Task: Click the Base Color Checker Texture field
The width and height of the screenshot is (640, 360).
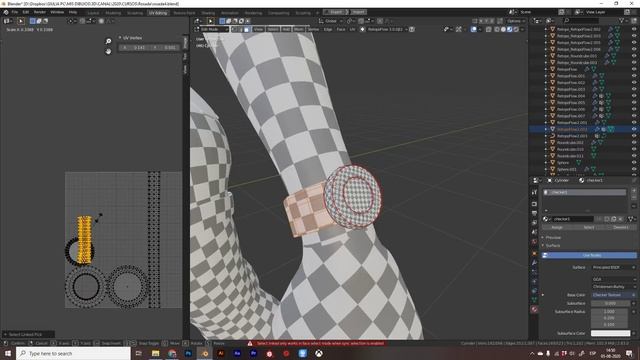Action: 612,295
